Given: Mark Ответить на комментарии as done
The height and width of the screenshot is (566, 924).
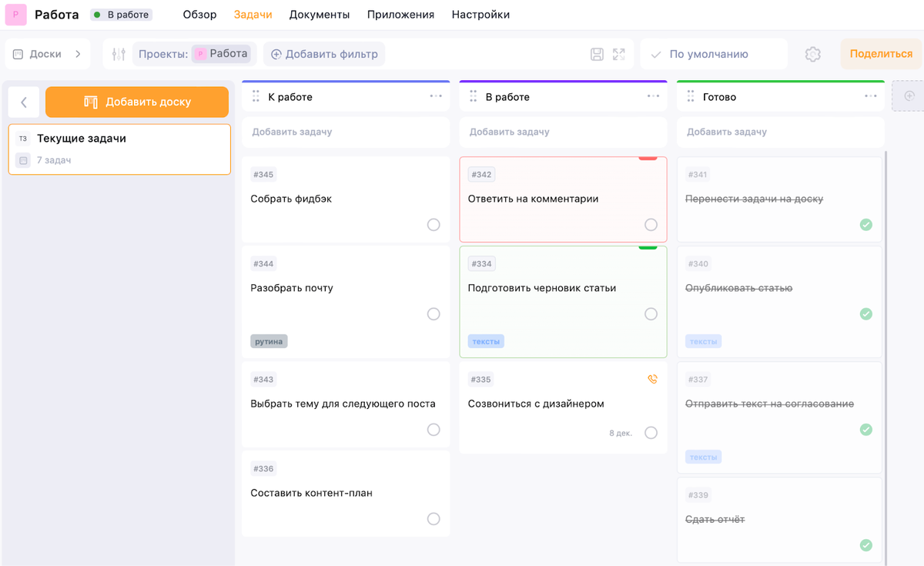Looking at the screenshot, I should [x=651, y=225].
